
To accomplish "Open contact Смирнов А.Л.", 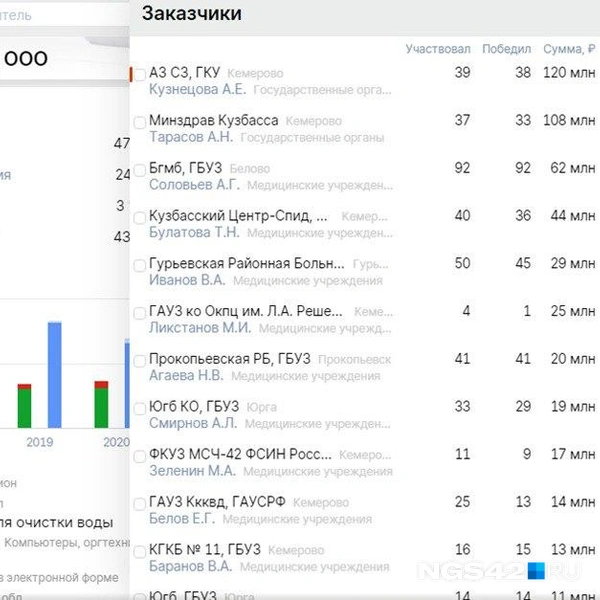I will pos(193,423).
